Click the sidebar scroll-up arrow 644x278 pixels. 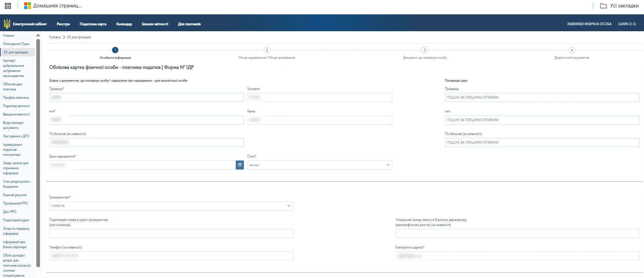click(x=38, y=35)
